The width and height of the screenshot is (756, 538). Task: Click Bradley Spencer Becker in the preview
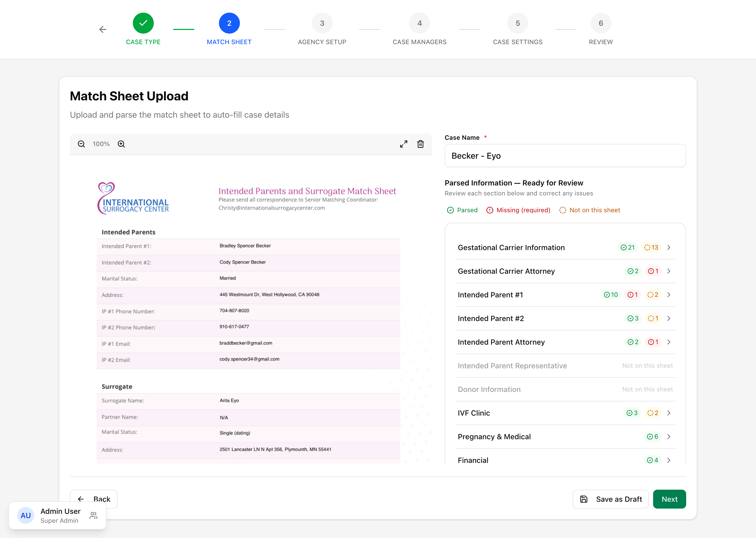[x=245, y=246]
